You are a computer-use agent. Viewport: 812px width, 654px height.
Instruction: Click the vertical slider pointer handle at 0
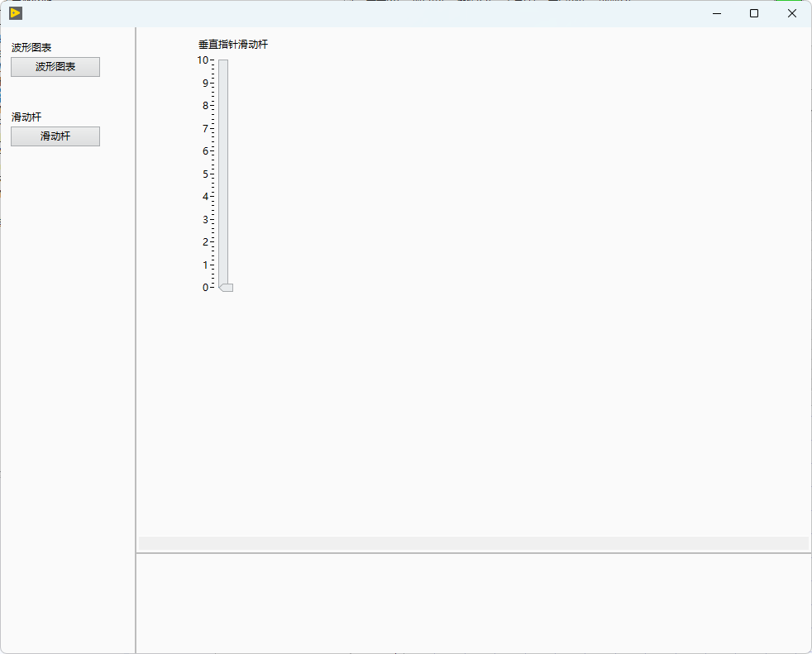(226, 288)
